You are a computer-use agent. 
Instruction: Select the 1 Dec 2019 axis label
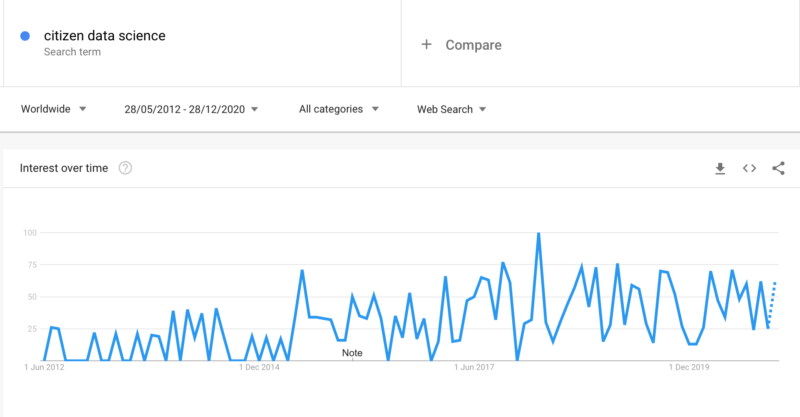[689, 367]
